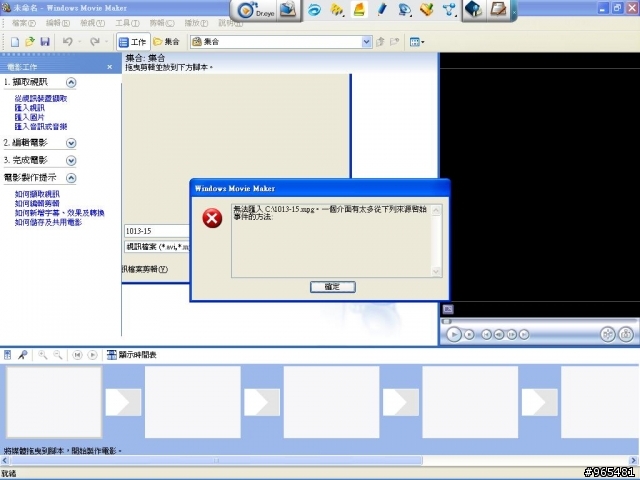Click the up one level icon
Viewport: 640px width, 480px height.
point(380,42)
